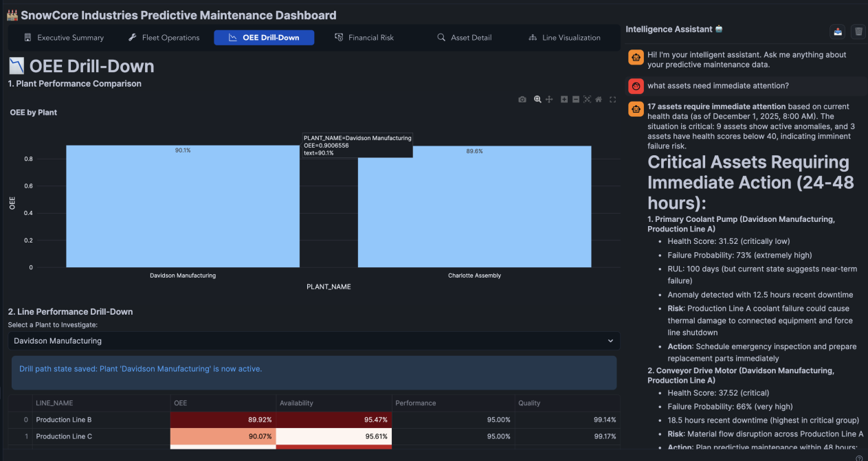Autoscale the OEE by Plant chart
Screen dimensions: 868x461
(x=588, y=100)
